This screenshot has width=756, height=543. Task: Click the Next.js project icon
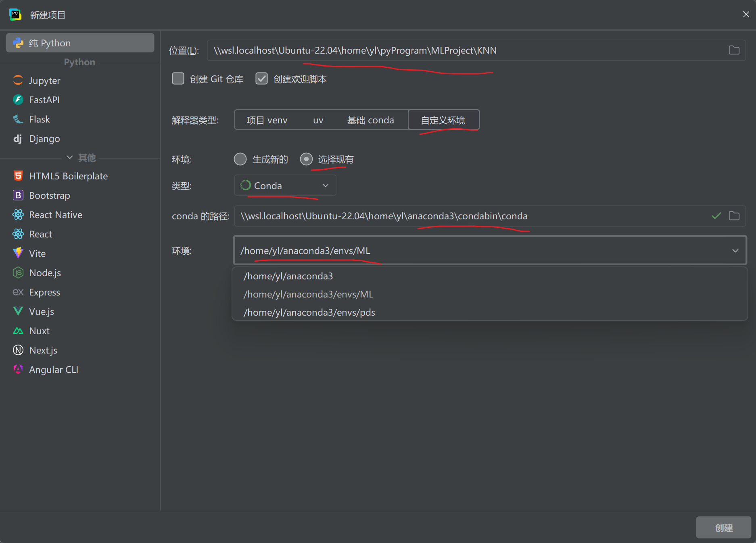[x=18, y=350]
